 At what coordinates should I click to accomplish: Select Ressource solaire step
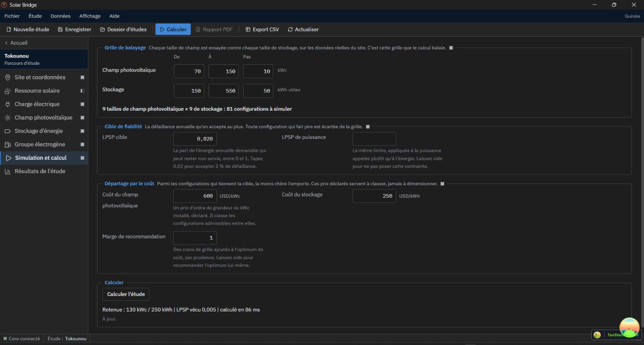(44, 91)
